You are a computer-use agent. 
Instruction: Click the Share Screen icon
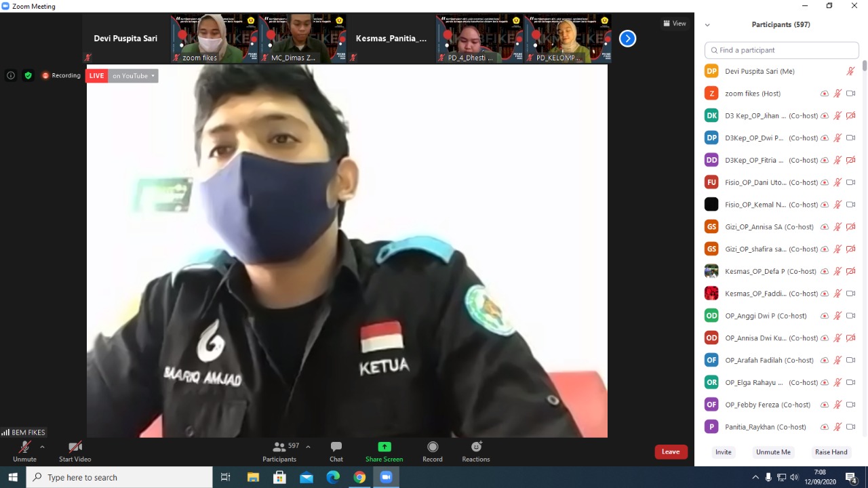384,447
